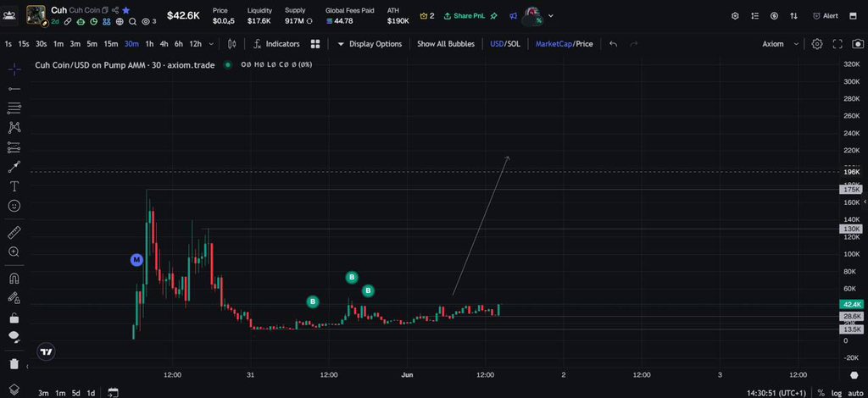Viewport: 868px width, 398px height.
Task: Take a chart snapshot with camera icon
Action: 858,44
